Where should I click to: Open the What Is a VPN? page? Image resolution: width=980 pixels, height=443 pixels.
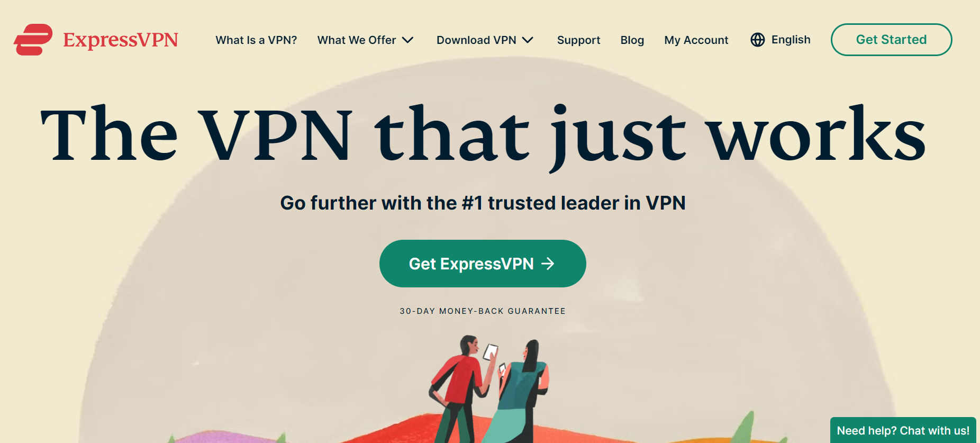(256, 40)
